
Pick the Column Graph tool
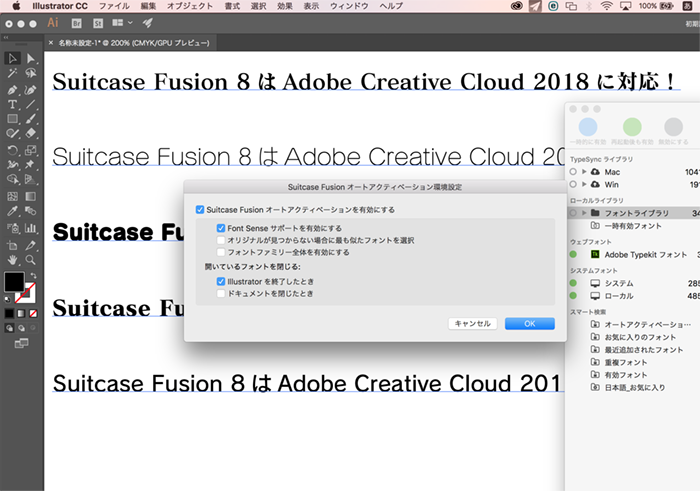[30, 228]
